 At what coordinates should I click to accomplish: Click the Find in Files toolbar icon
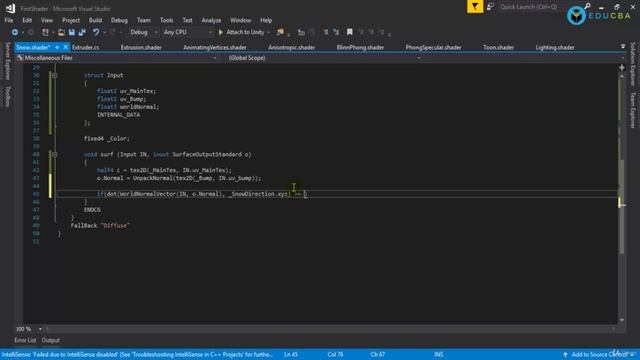[280, 32]
